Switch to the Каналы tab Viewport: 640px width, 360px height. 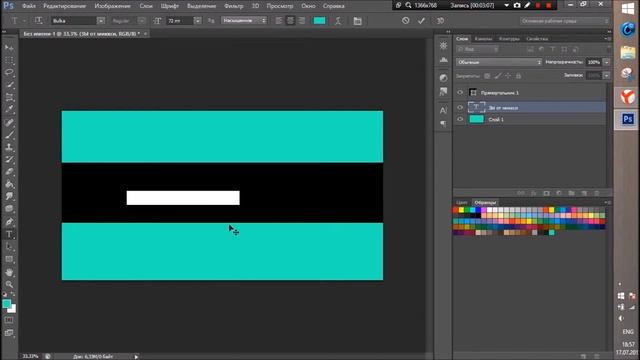click(x=483, y=39)
